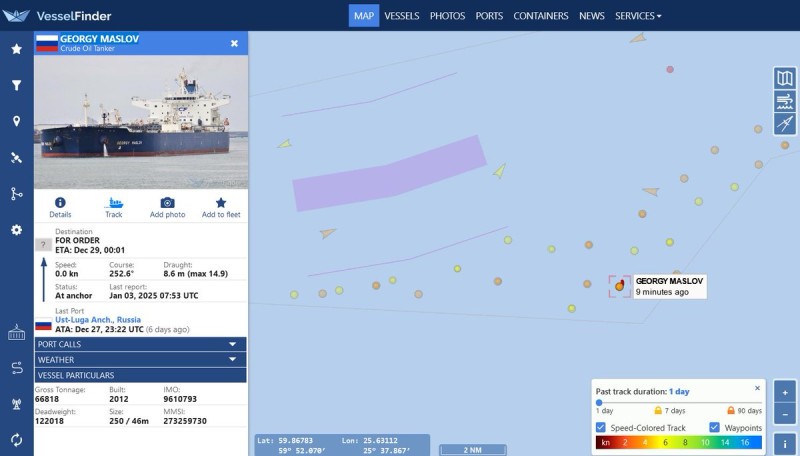The width and height of the screenshot is (800, 456).
Task: Go to the PORTS page
Action: pyautogui.click(x=489, y=16)
